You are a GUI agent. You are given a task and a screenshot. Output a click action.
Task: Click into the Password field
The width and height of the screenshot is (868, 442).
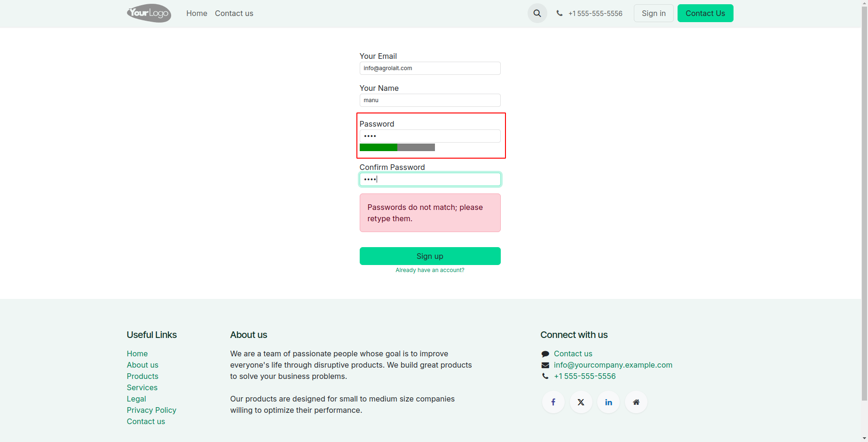pyautogui.click(x=430, y=136)
